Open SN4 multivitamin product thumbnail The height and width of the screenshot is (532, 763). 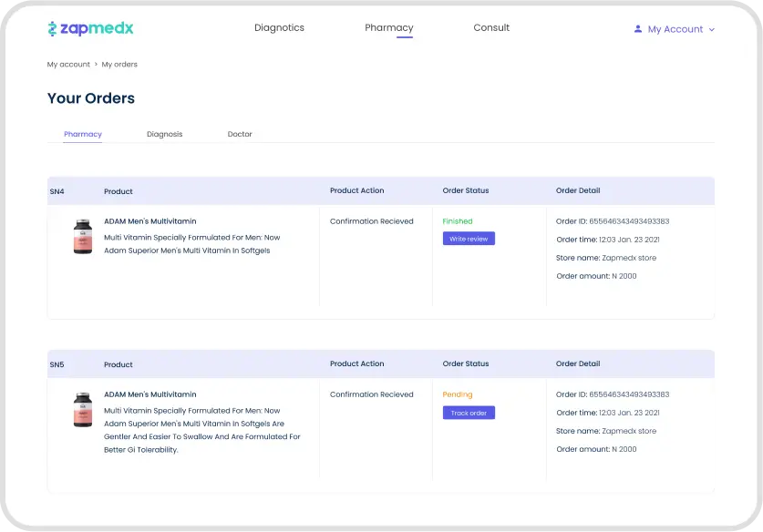click(x=83, y=236)
